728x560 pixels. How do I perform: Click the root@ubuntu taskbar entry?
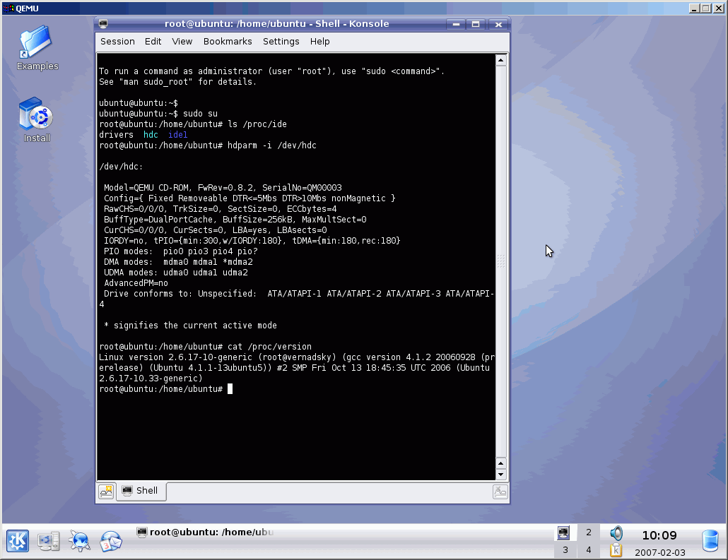click(205, 532)
